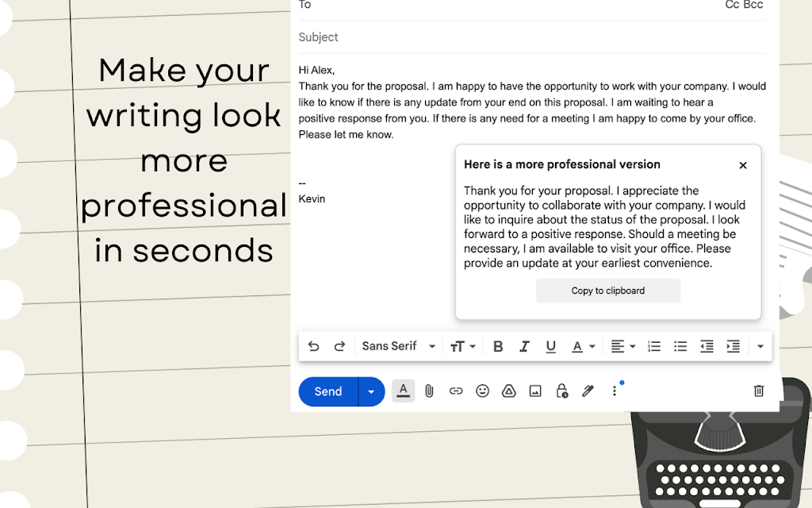Insert a photo into the email
Image resolution: width=812 pixels, height=508 pixels.
tap(535, 391)
